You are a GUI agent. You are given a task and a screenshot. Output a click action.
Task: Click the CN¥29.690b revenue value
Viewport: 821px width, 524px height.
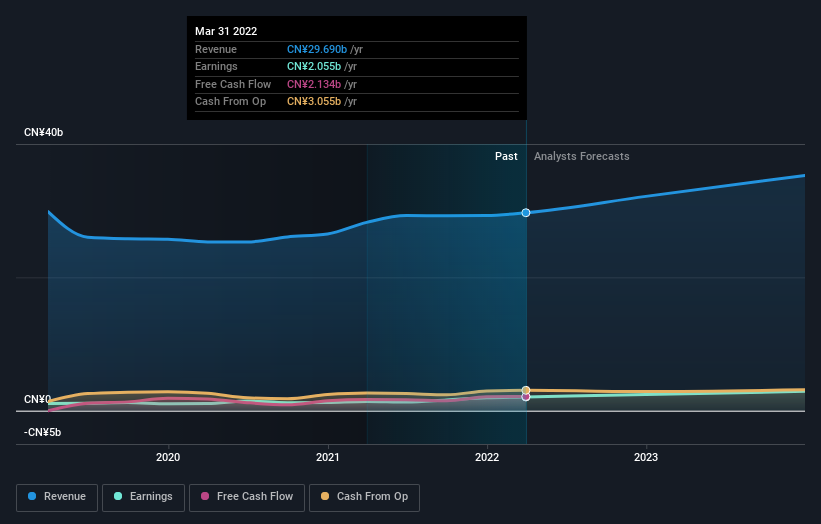(x=317, y=49)
